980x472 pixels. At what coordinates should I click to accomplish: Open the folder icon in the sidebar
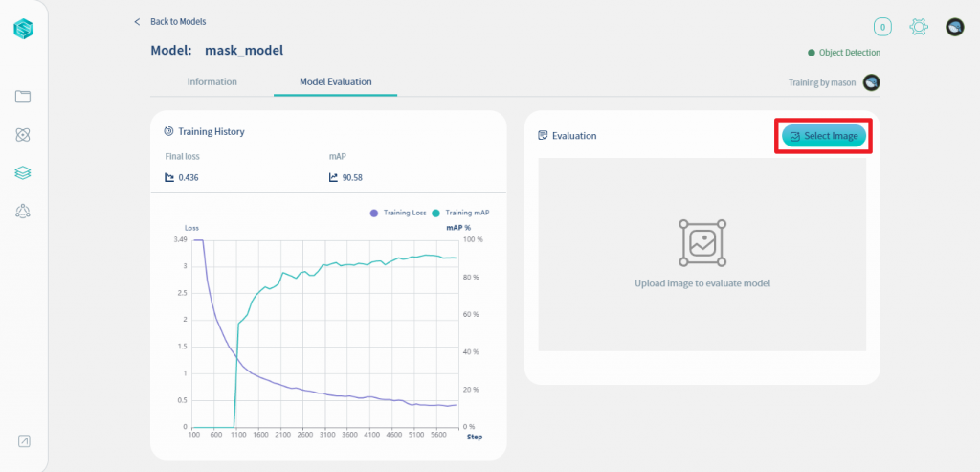pos(23,97)
